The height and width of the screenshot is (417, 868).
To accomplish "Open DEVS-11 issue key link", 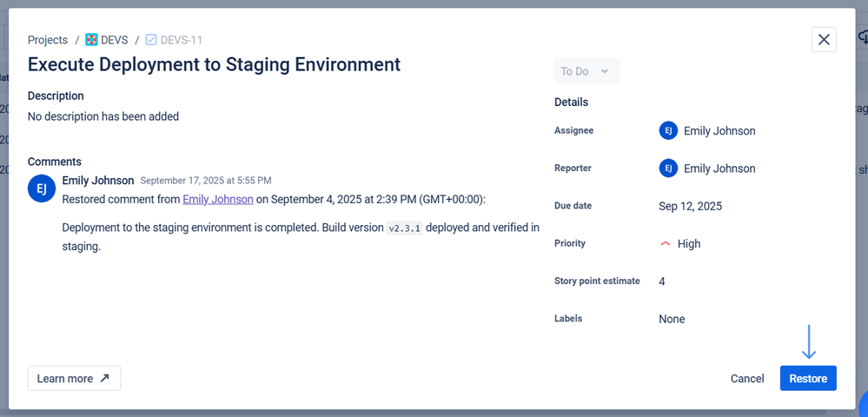I will coord(182,40).
